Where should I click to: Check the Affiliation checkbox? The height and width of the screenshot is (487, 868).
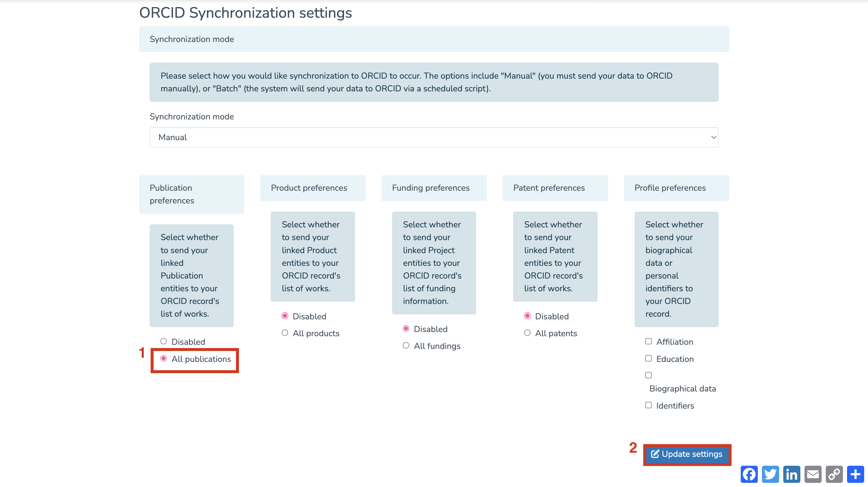[x=648, y=341]
